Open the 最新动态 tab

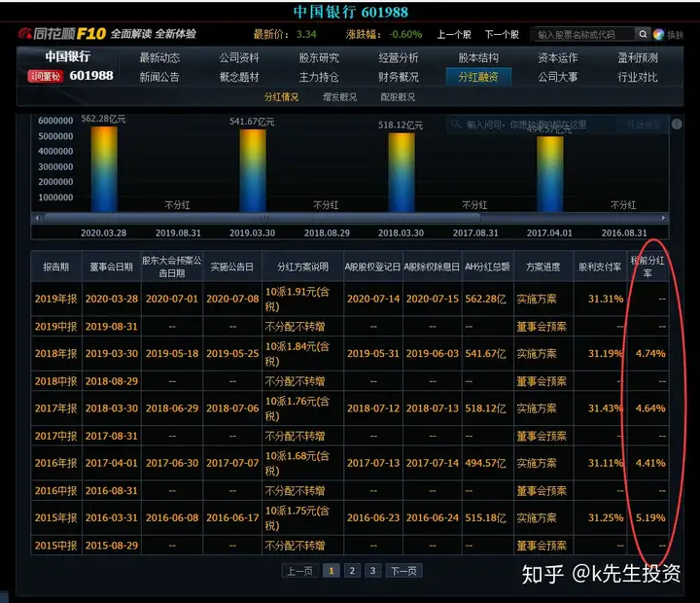point(159,57)
